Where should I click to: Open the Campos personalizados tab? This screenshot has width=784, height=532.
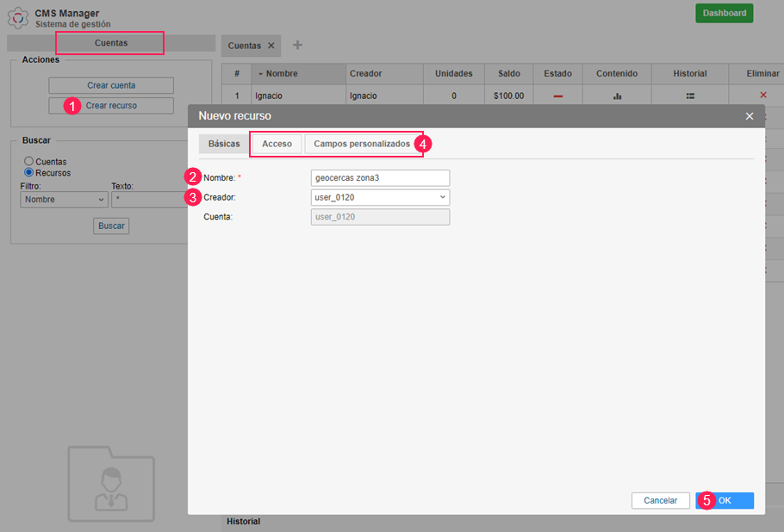coord(361,144)
